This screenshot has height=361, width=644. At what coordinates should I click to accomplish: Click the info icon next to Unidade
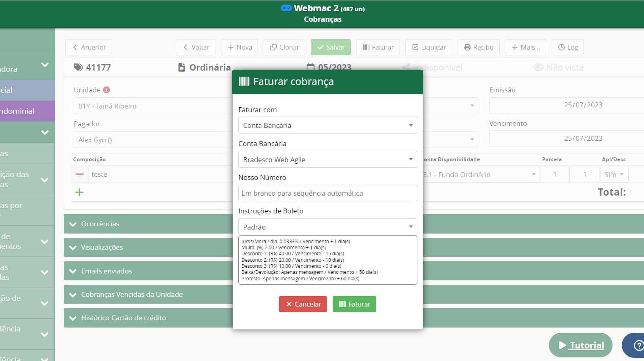106,90
